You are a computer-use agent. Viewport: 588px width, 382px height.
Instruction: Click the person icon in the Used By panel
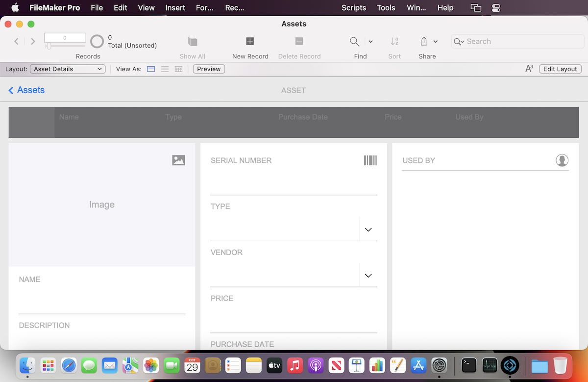tap(562, 160)
